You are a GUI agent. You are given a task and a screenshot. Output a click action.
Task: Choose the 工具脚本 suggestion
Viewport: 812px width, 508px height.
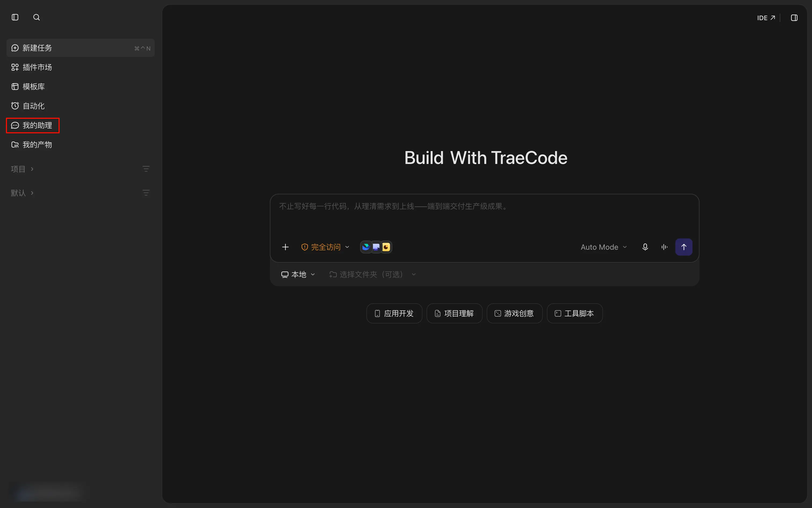click(574, 313)
